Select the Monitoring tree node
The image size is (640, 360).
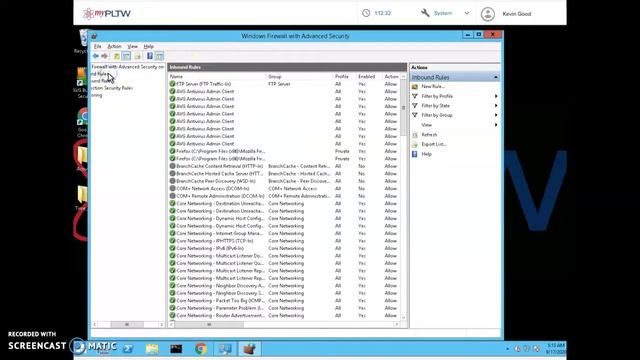(x=97, y=96)
